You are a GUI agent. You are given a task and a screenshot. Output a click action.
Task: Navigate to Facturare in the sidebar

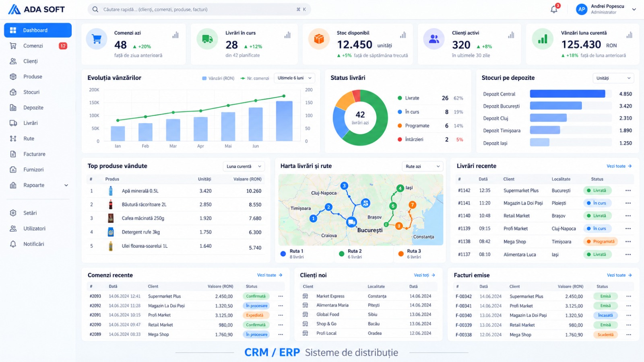(38, 154)
